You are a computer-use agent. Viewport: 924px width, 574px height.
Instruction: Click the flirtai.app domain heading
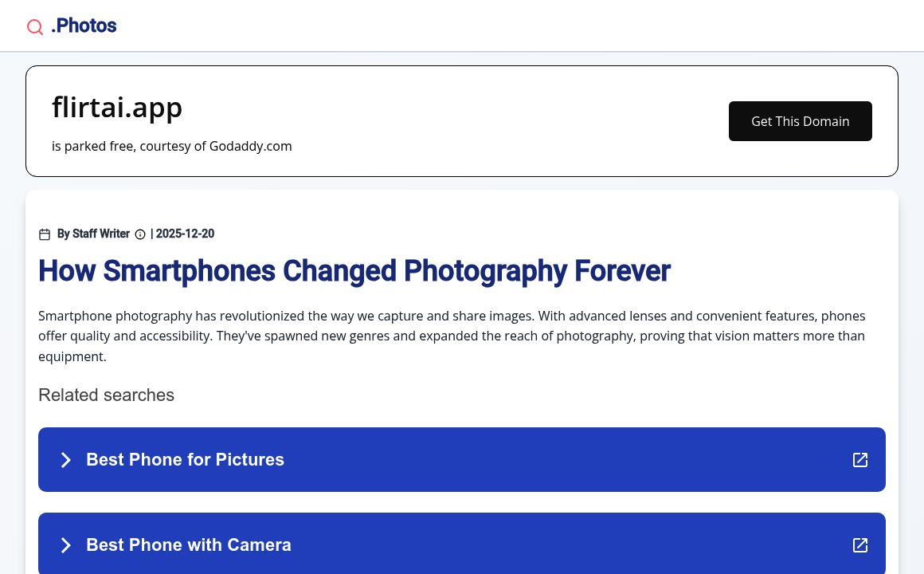coord(117,107)
